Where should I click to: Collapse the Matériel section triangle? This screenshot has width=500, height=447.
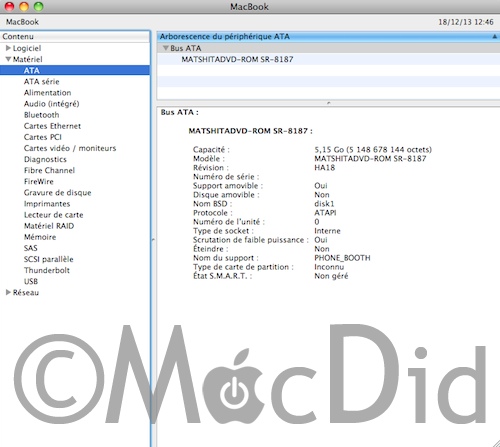[8, 59]
